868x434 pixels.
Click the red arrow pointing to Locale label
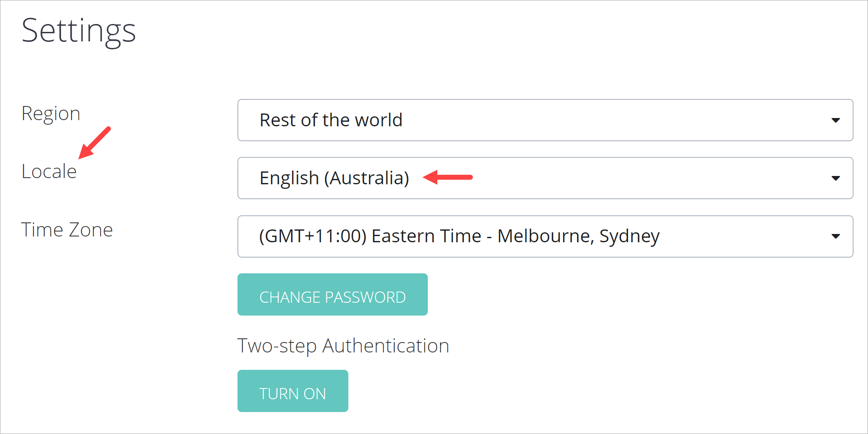tap(94, 143)
